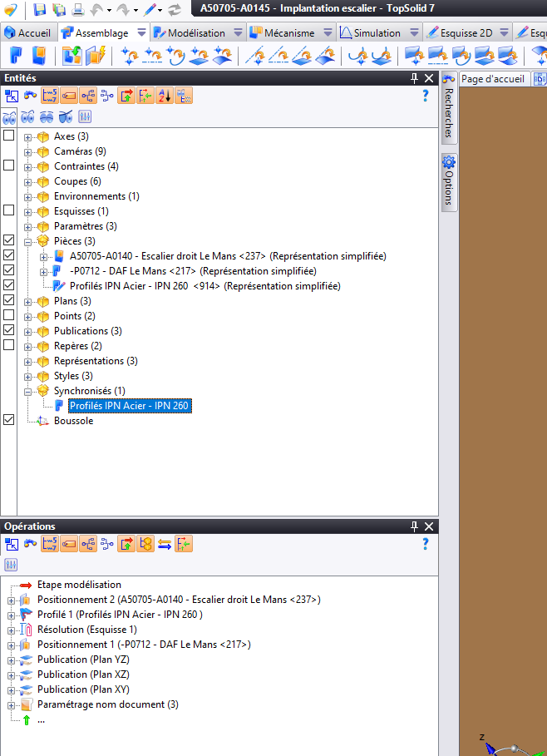Click the double-arrow swap icon in Opérations toolbar
This screenshot has height=756, width=547.
pyautogui.click(x=165, y=544)
